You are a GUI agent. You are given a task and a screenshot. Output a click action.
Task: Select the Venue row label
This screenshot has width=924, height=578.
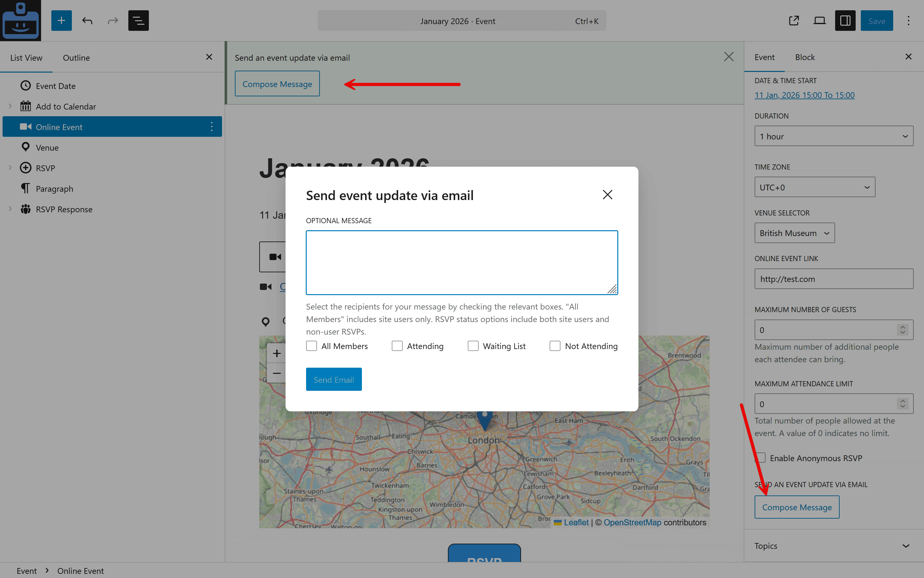click(x=47, y=148)
